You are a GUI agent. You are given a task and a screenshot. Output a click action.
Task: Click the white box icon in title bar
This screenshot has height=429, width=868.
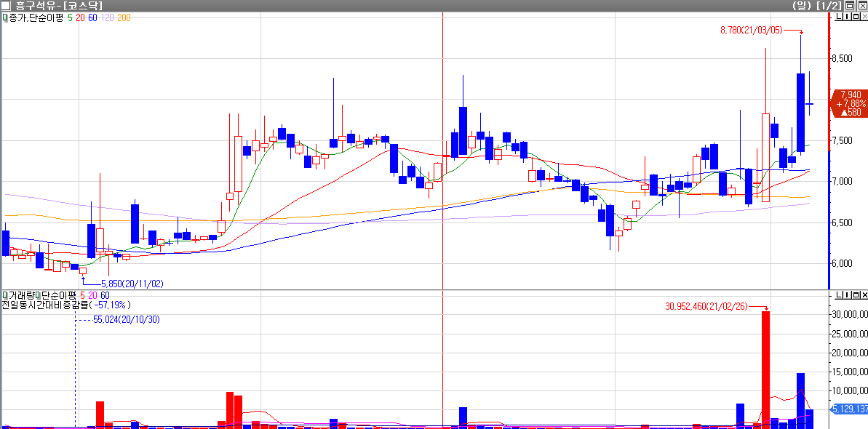[6, 6]
